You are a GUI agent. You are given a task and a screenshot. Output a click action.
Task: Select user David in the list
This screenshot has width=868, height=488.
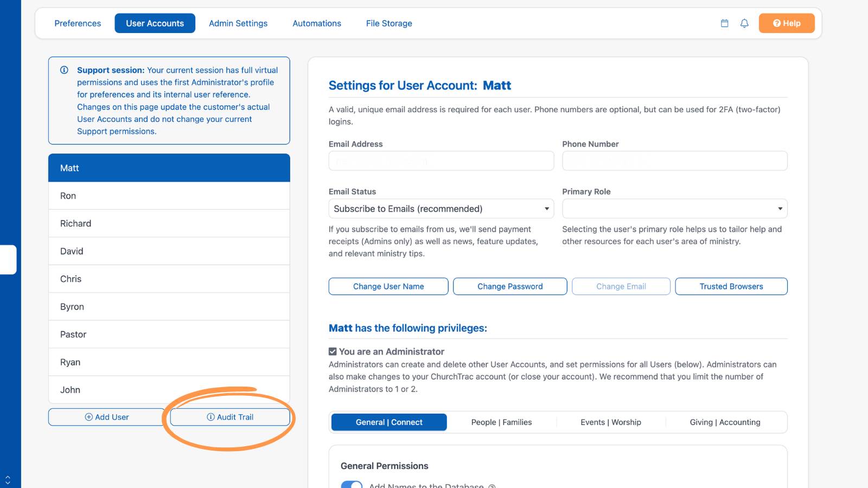click(169, 251)
